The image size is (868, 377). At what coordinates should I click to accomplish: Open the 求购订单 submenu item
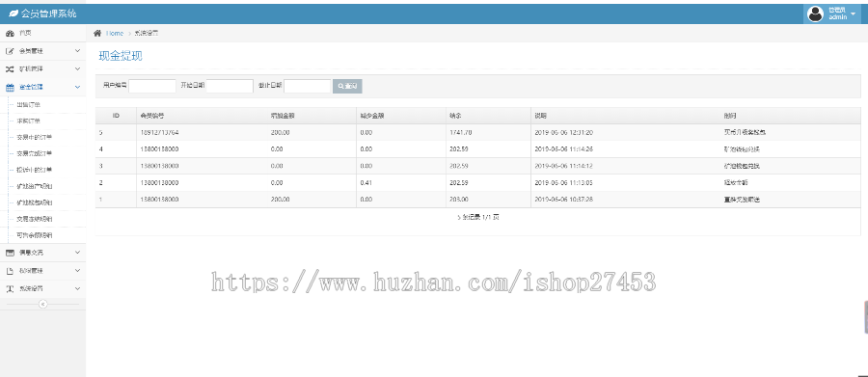tap(29, 121)
